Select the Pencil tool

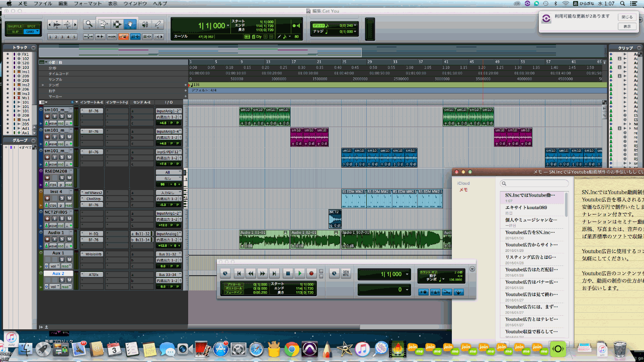tap(158, 24)
